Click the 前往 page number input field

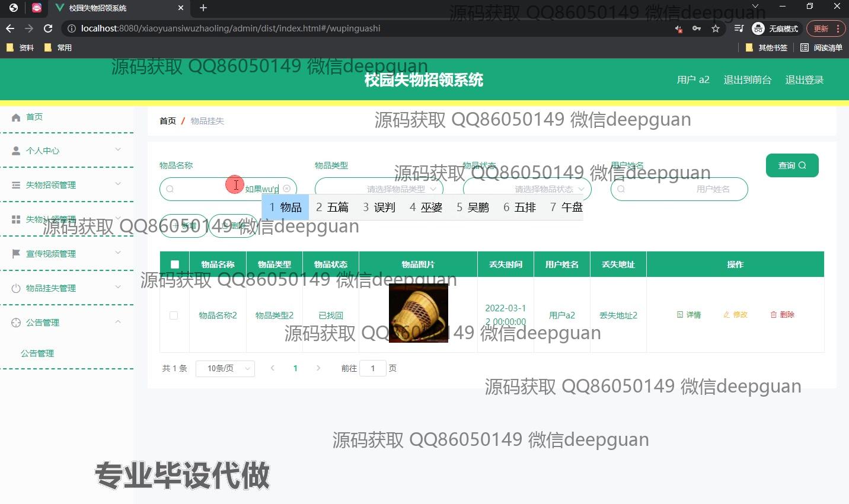point(373,368)
